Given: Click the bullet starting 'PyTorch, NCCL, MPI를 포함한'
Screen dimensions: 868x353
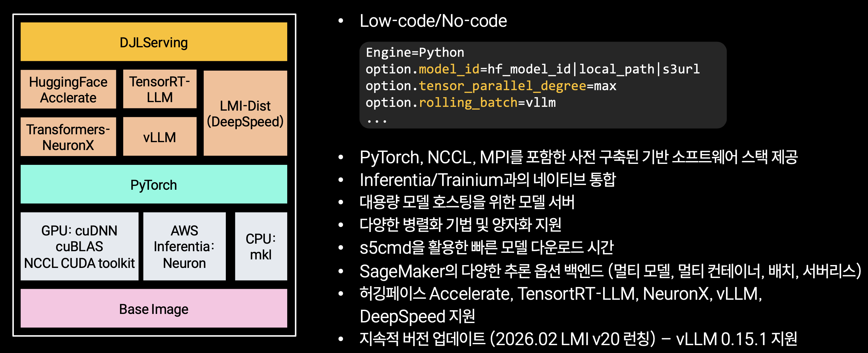Looking at the screenshot, I should click(578, 157).
